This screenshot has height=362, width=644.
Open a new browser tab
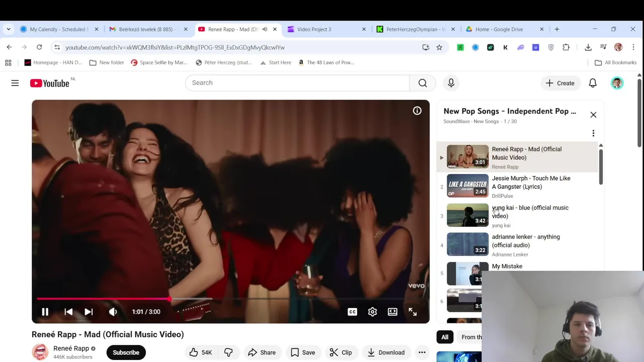(x=556, y=29)
